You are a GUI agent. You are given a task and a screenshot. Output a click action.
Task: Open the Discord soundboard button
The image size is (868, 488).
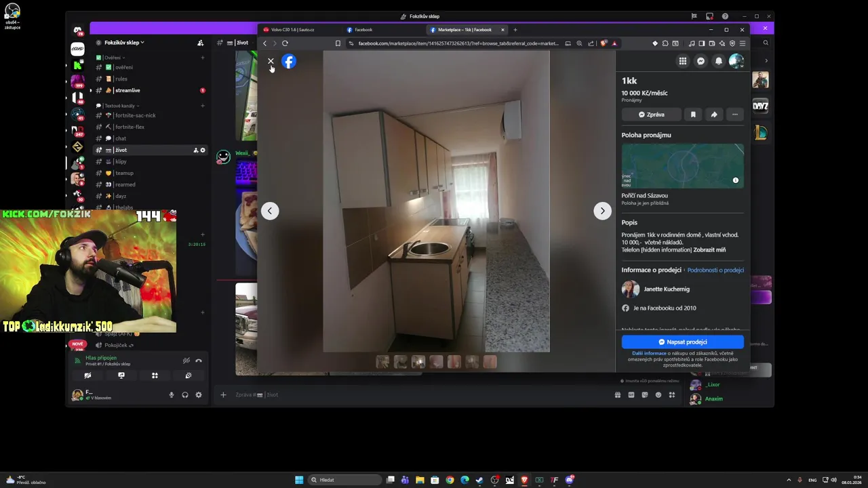[189, 375]
